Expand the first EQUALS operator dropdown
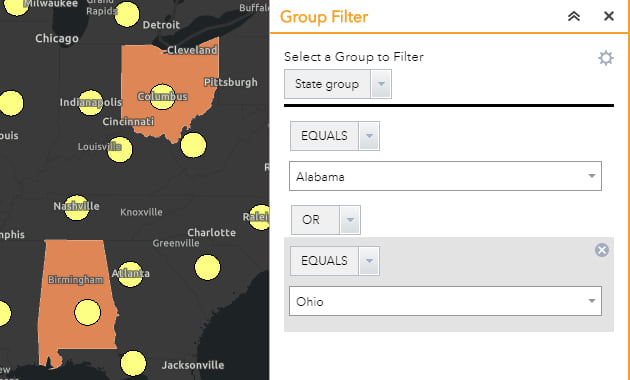This screenshot has width=630, height=380. (369, 136)
